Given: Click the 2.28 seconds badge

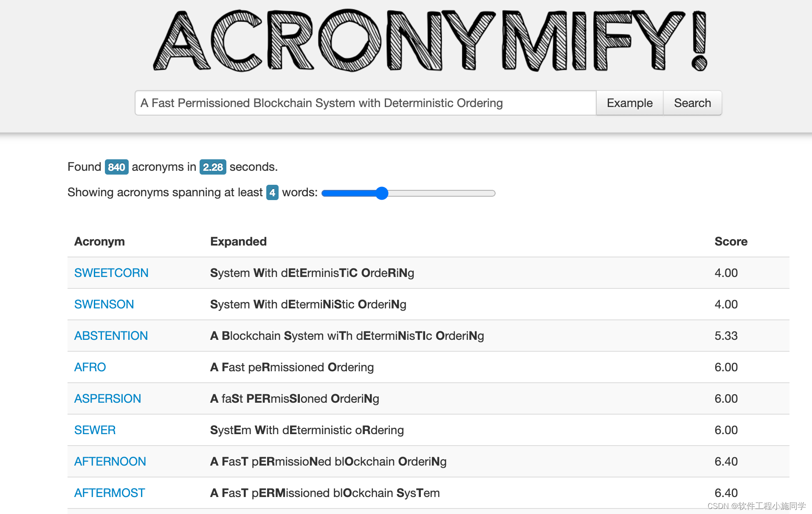Looking at the screenshot, I should tap(213, 167).
